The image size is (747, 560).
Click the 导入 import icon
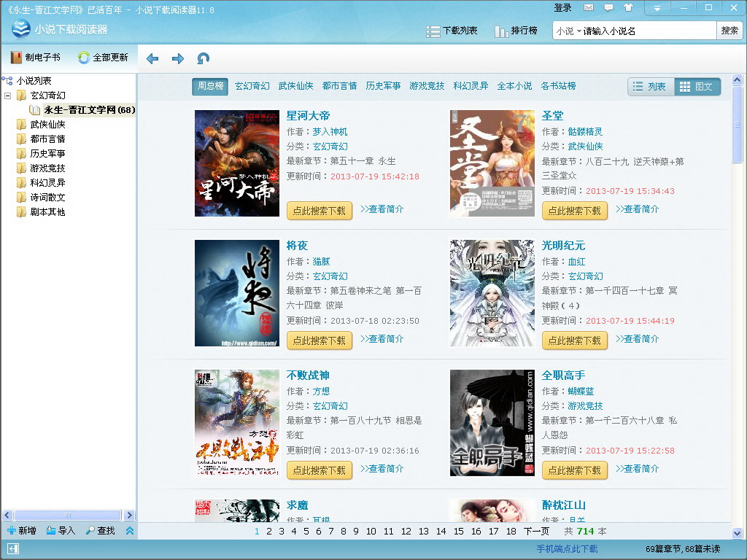(x=51, y=531)
